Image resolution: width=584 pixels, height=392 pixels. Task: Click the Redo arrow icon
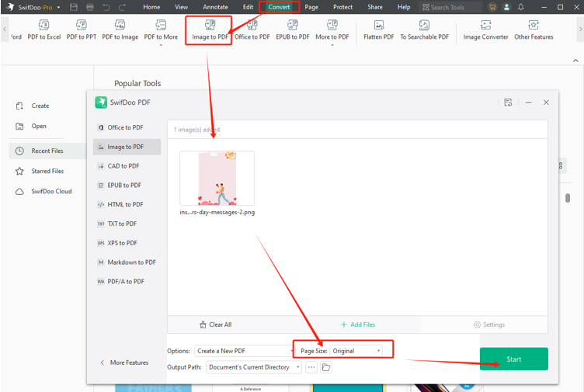(x=122, y=7)
